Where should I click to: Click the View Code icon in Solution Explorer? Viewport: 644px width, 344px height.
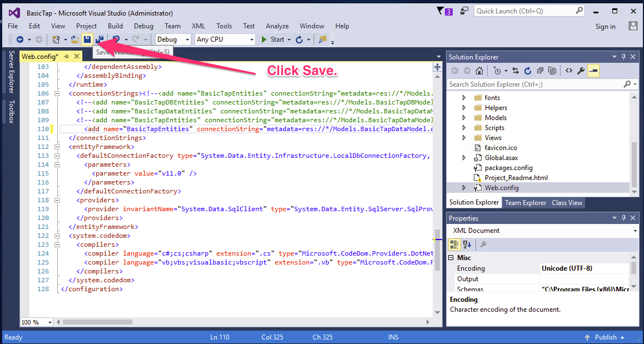click(x=569, y=71)
